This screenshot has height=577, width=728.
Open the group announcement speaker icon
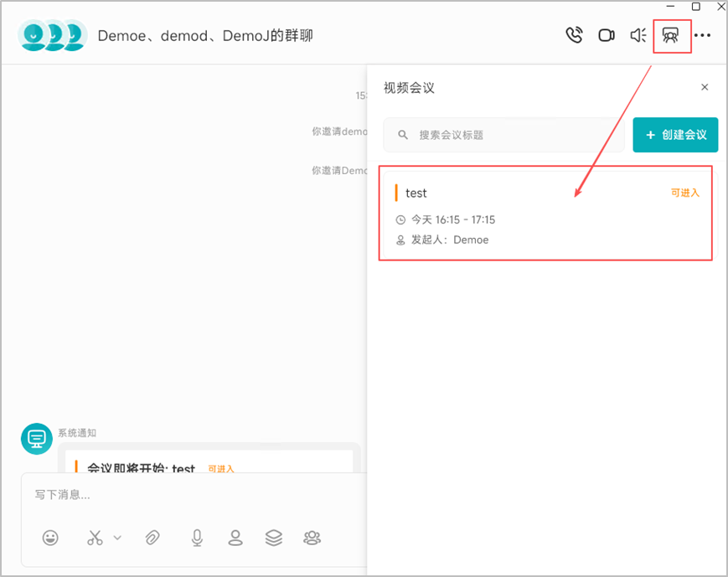(x=638, y=35)
